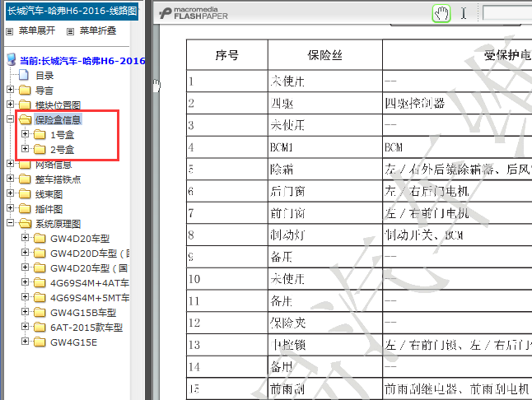This screenshot has width=532, height=400.
Task: Click the 保险丝 table header
Action: 324,54
